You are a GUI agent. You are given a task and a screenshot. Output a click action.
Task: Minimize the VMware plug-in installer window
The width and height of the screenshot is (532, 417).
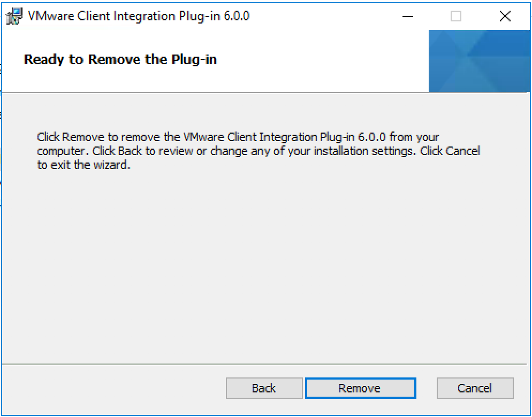coord(407,16)
